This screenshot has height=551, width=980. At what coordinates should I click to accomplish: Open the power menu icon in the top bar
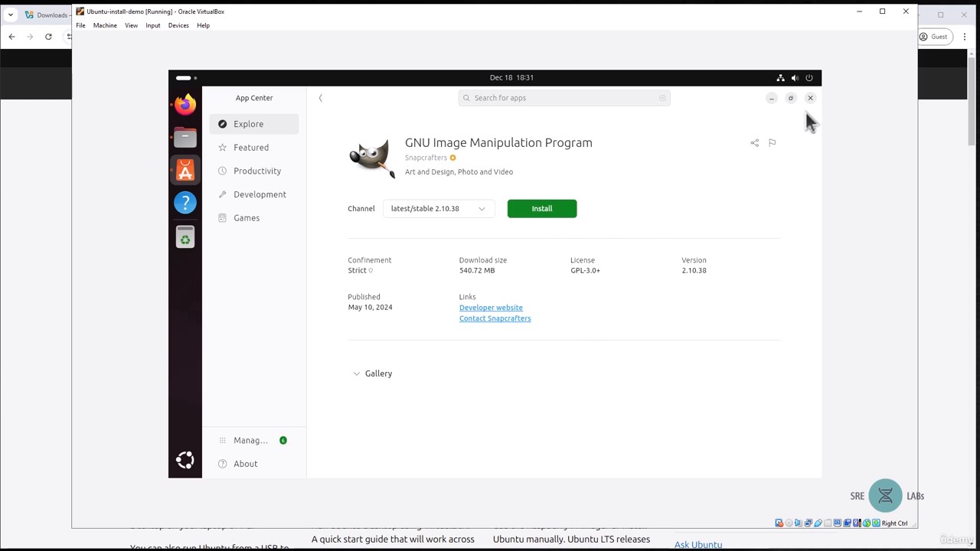809,78
